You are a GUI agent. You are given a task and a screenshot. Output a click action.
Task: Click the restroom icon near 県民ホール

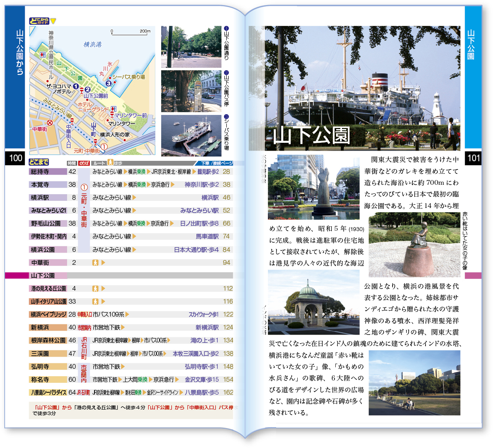[43, 55]
